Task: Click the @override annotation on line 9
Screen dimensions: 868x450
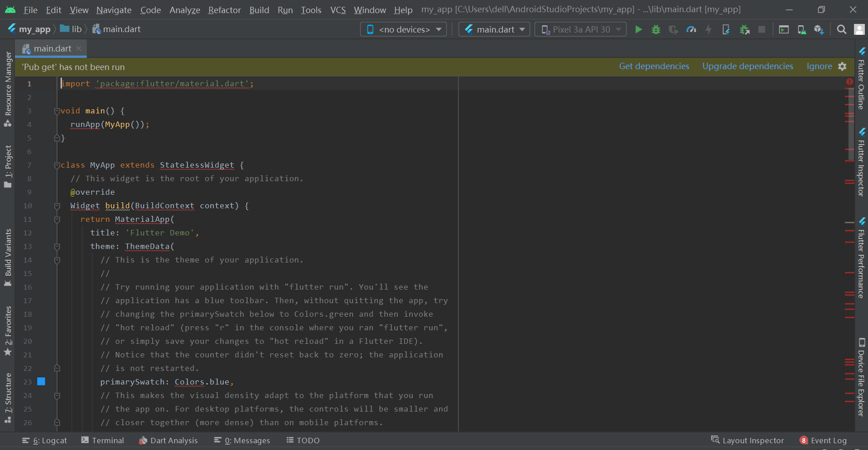Action: [x=92, y=192]
